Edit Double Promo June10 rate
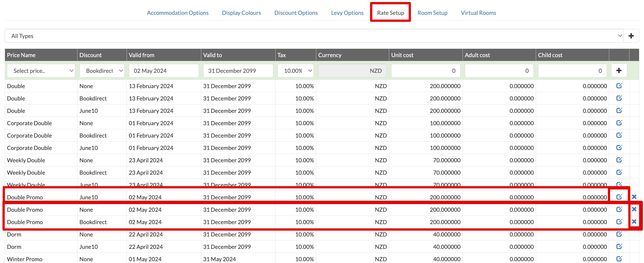Image resolution: width=644 pixels, height=263 pixels. pyautogui.click(x=619, y=197)
